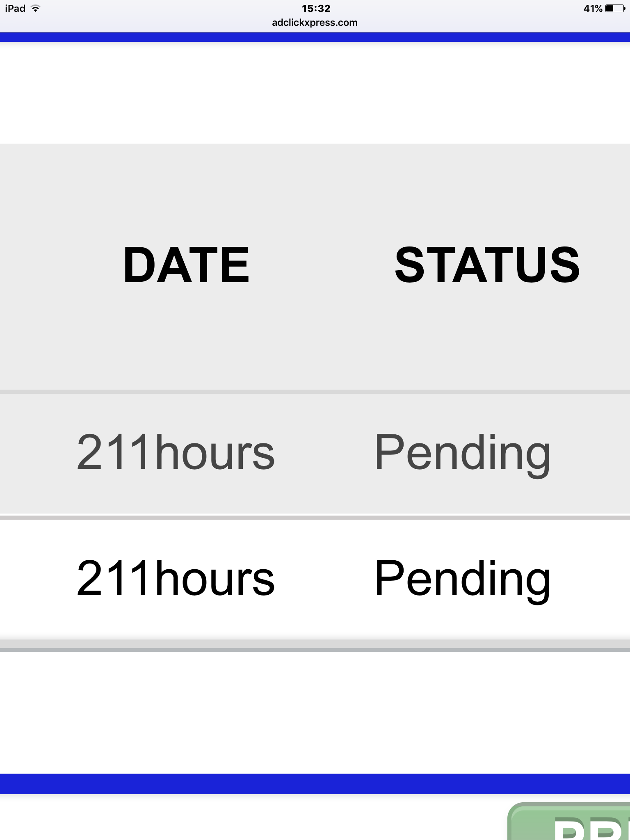Click Pending status in the gray first row

pos(462,452)
